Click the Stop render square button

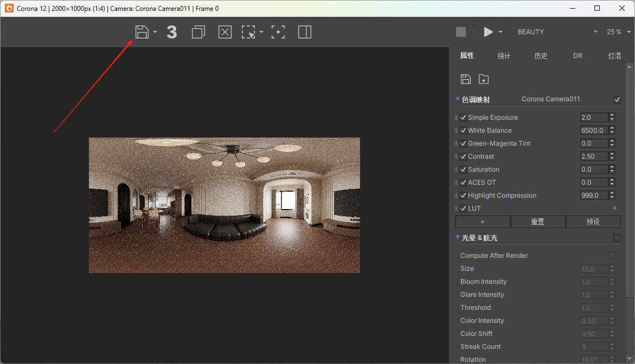(461, 32)
